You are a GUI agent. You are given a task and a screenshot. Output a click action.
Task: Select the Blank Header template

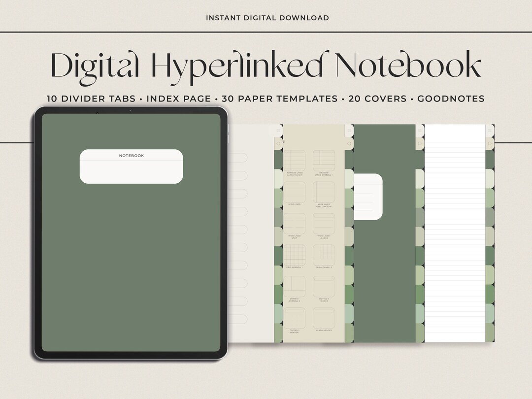(x=325, y=318)
